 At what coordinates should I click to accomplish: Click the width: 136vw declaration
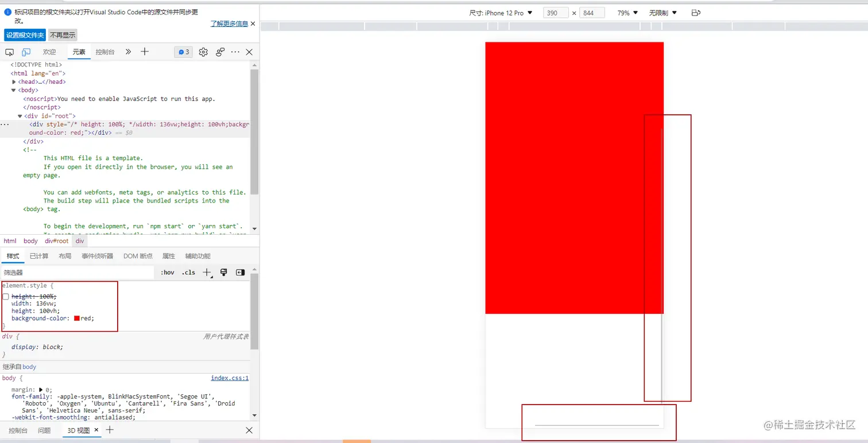34,304
